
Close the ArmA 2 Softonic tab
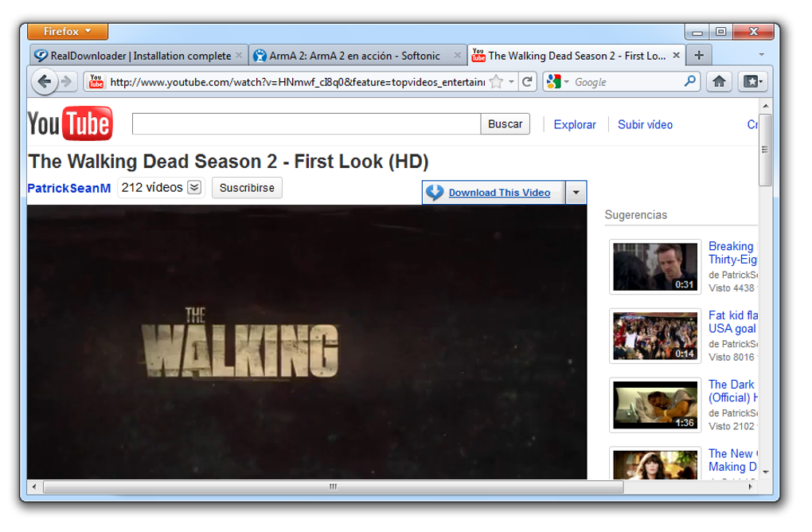[x=457, y=55]
